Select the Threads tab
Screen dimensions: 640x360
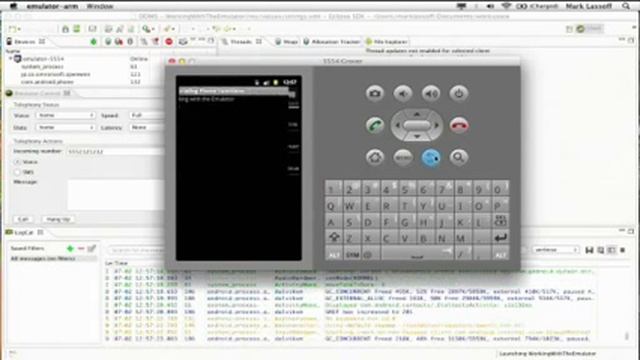[x=241, y=42]
